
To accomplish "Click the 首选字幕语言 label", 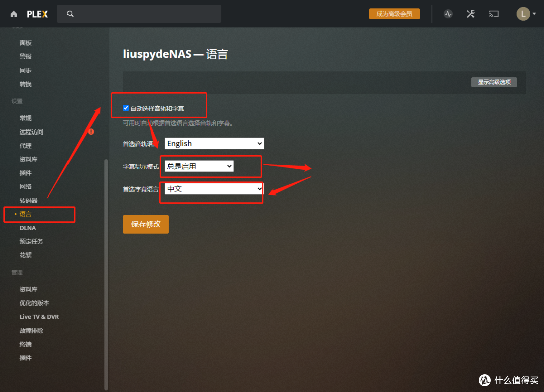I will 141,189.
